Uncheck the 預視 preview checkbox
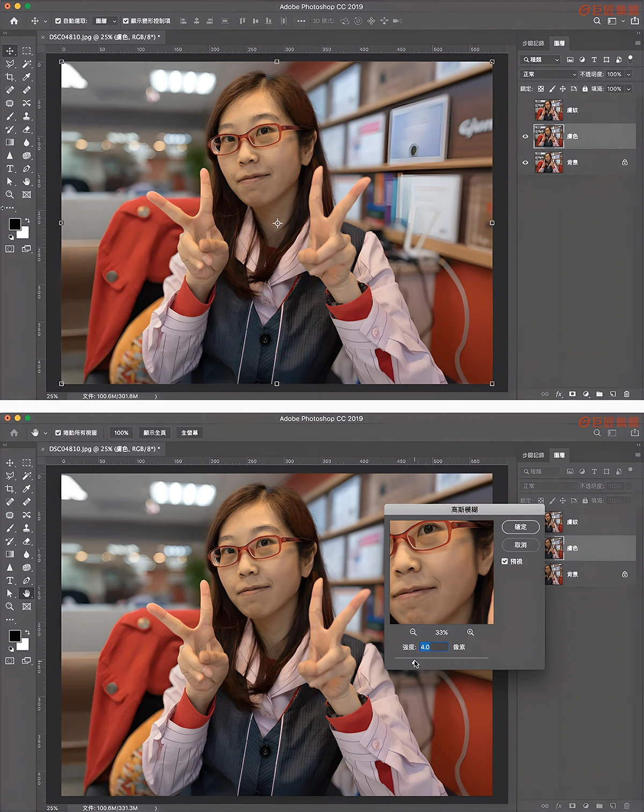 (x=504, y=561)
